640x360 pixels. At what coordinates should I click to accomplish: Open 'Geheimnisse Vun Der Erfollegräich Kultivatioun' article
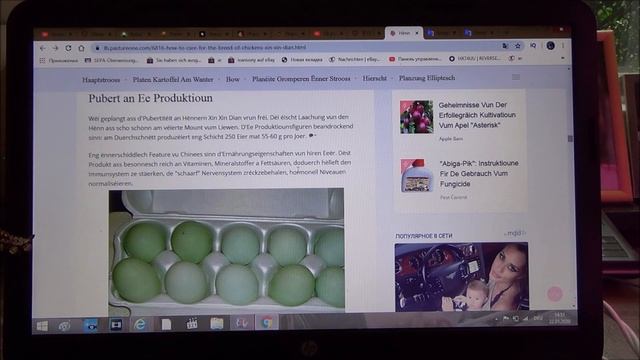(x=477, y=115)
